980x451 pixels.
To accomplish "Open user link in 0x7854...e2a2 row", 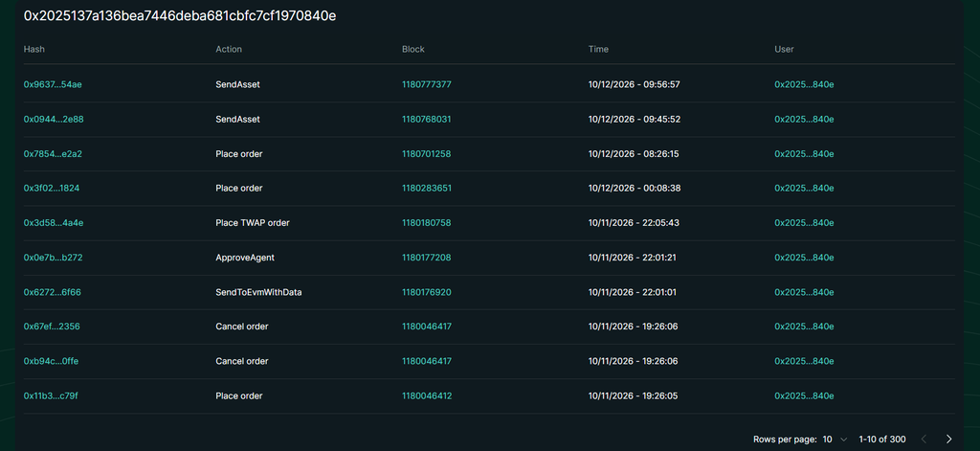I will [x=804, y=154].
